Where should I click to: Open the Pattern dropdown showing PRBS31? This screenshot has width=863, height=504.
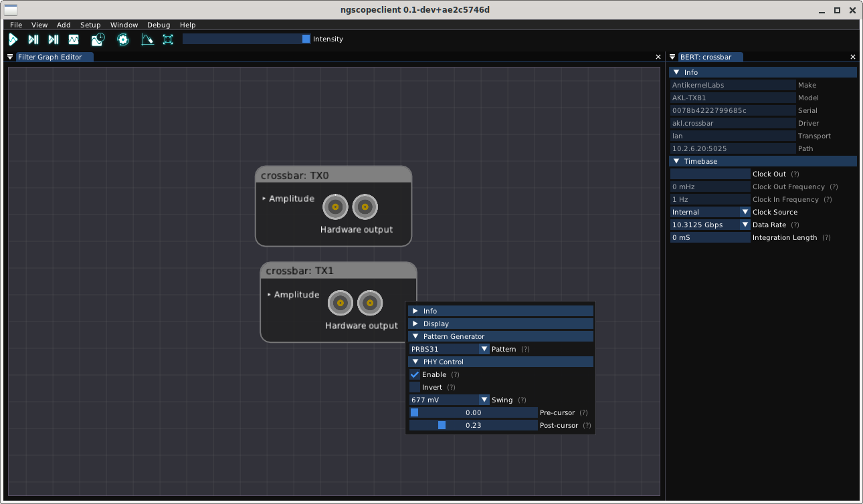tap(450, 349)
